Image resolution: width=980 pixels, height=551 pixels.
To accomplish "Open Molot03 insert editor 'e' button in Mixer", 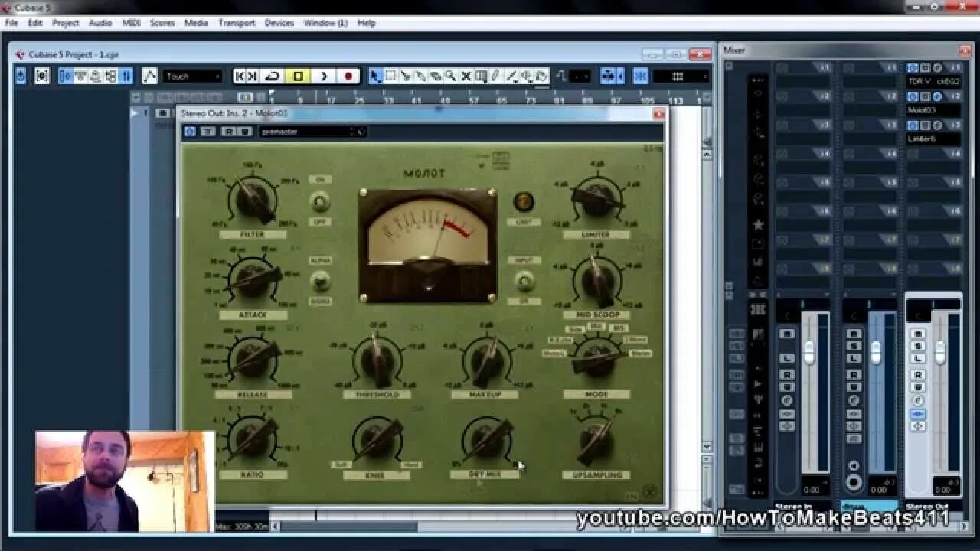I will coord(937,97).
